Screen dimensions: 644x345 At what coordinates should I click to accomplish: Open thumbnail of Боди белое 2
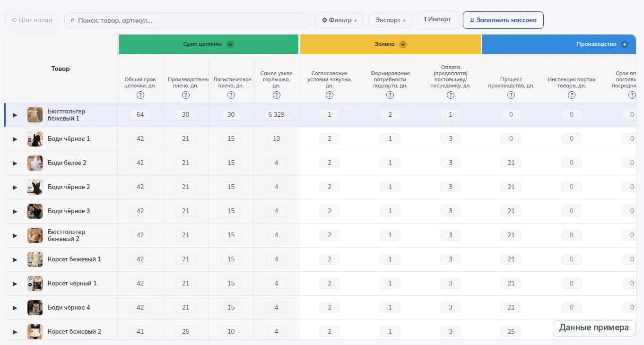click(x=35, y=163)
